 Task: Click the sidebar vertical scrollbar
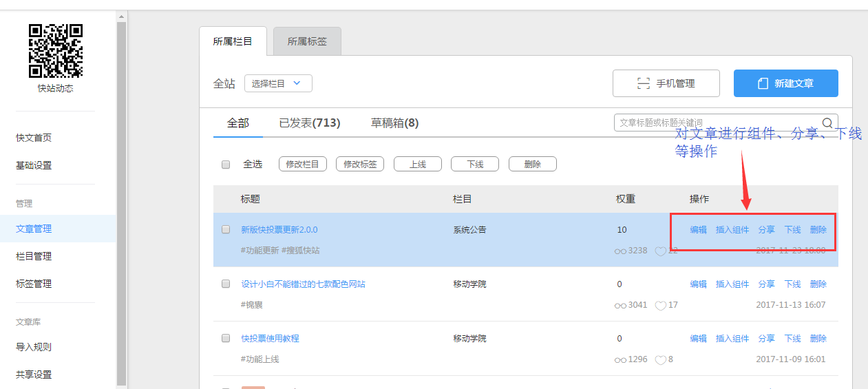tap(122, 200)
